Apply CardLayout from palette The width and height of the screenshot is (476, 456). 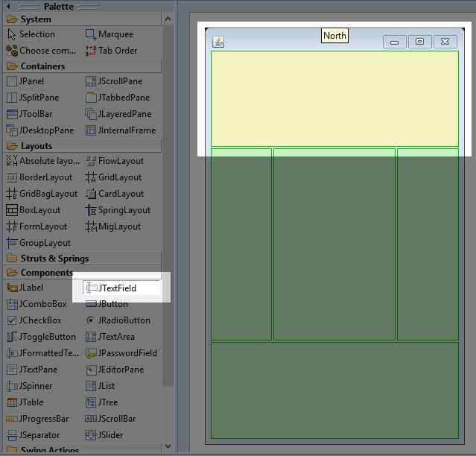[115, 194]
